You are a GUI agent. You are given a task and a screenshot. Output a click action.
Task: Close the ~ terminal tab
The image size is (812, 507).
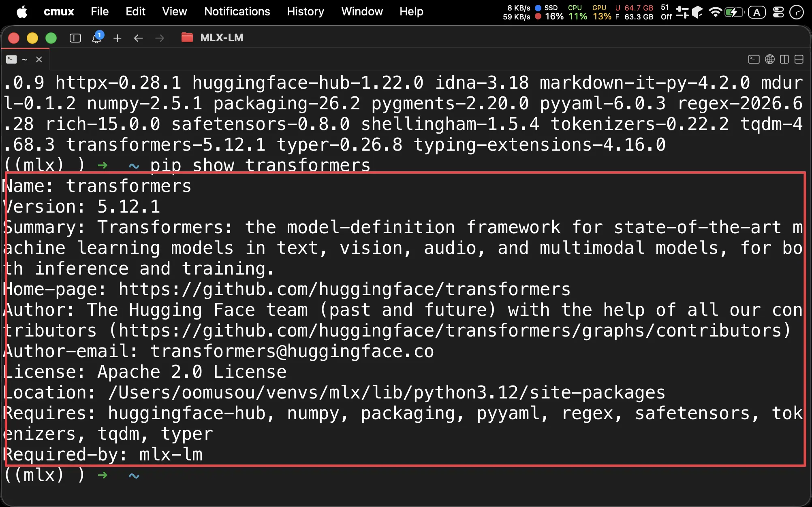tap(39, 60)
